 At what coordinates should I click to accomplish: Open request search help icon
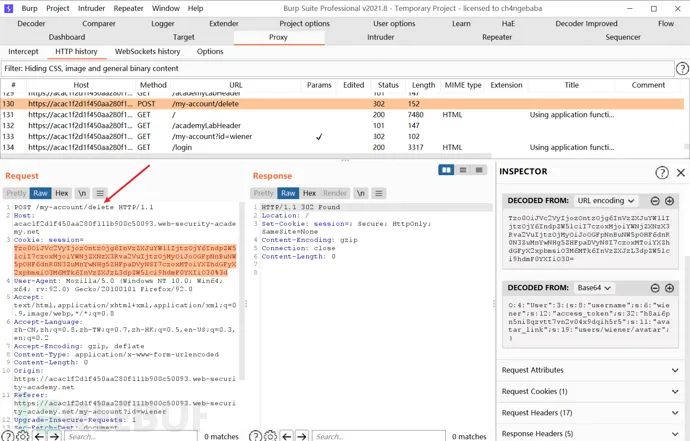click(x=7, y=436)
